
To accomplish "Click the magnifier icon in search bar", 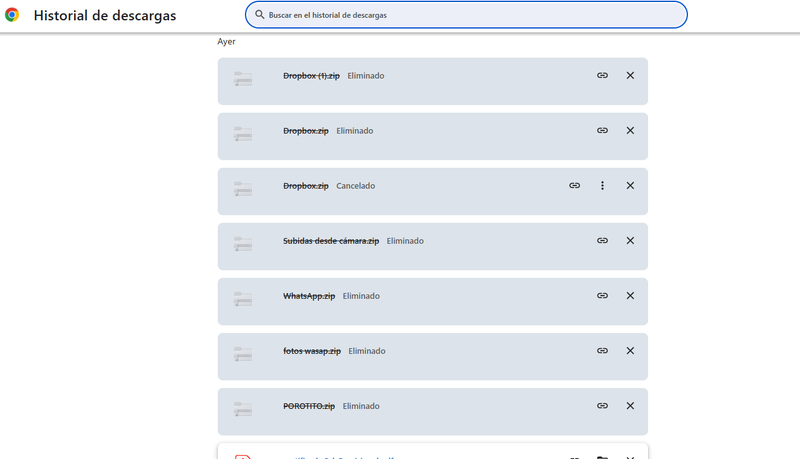I will tap(260, 15).
